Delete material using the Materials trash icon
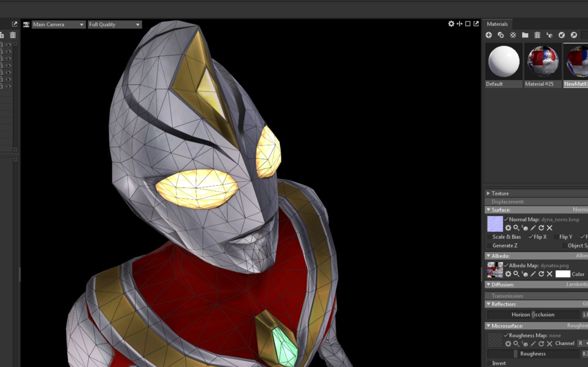Viewport: 588px width, 367px height. [x=537, y=35]
